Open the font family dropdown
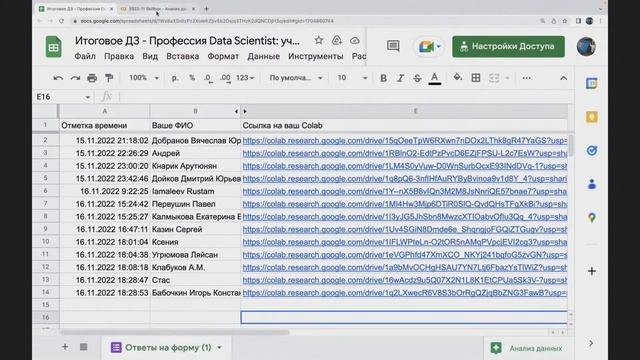This screenshot has width=640, height=360. 296,78
